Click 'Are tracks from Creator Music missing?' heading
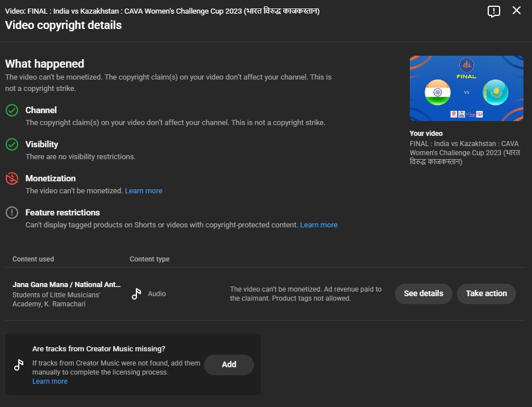This screenshot has width=532, height=407. 99,349
